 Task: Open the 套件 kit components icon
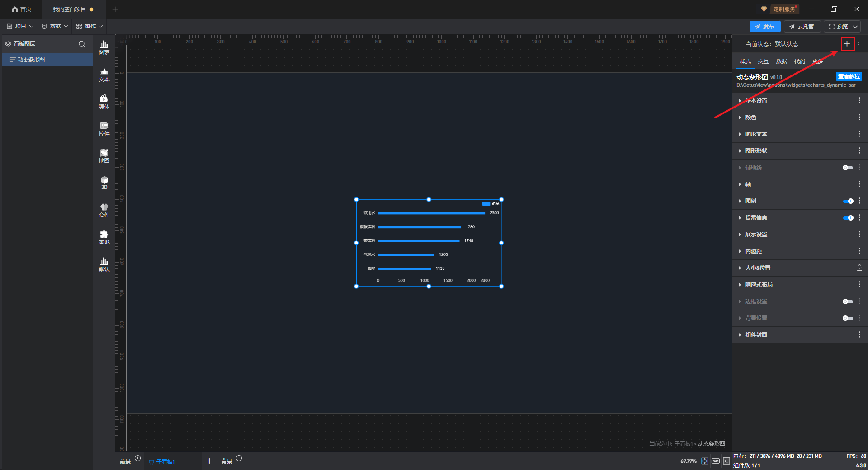coord(104,210)
